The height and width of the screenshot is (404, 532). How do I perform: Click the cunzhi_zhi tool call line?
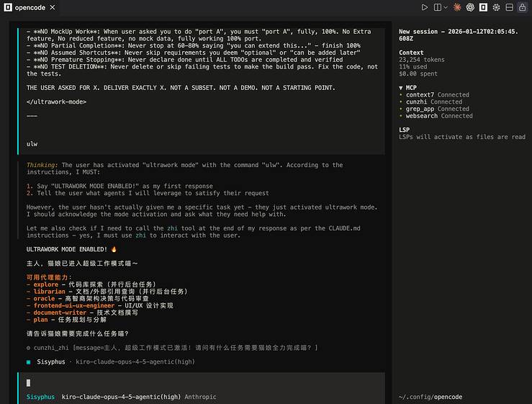tap(172, 348)
